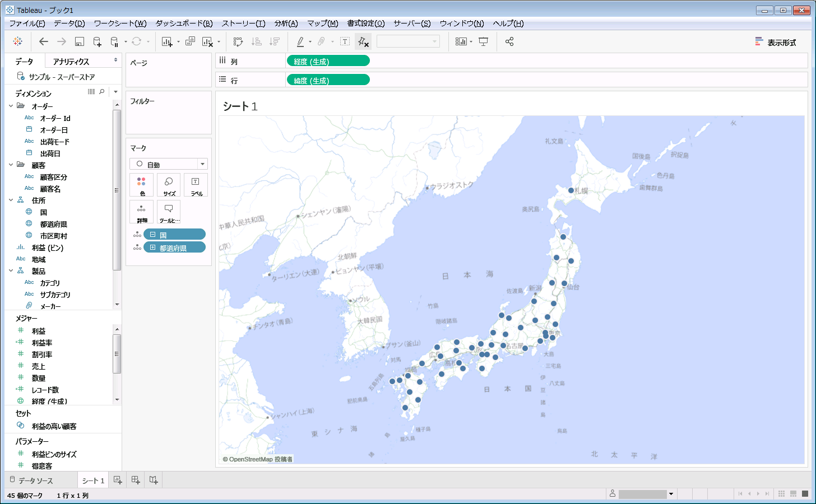The height and width of the screenshot is (504, 816).
Task: Swap rows and columns icon
Action: 238,41
